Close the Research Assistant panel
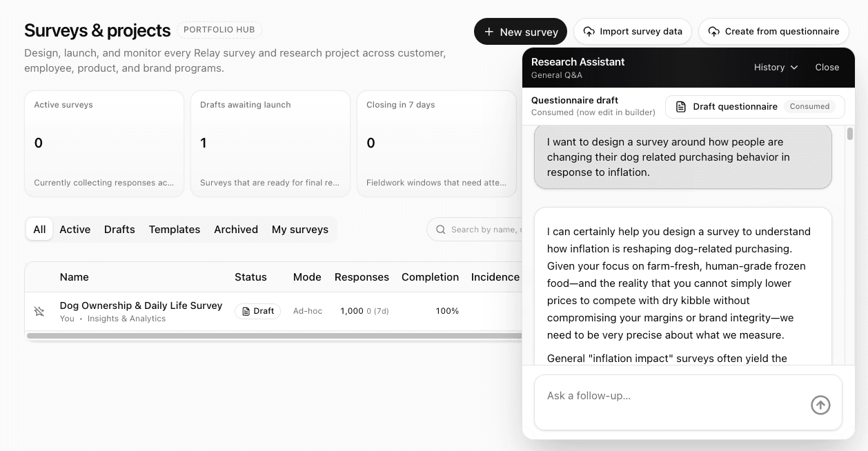 (x=827, y=67)
